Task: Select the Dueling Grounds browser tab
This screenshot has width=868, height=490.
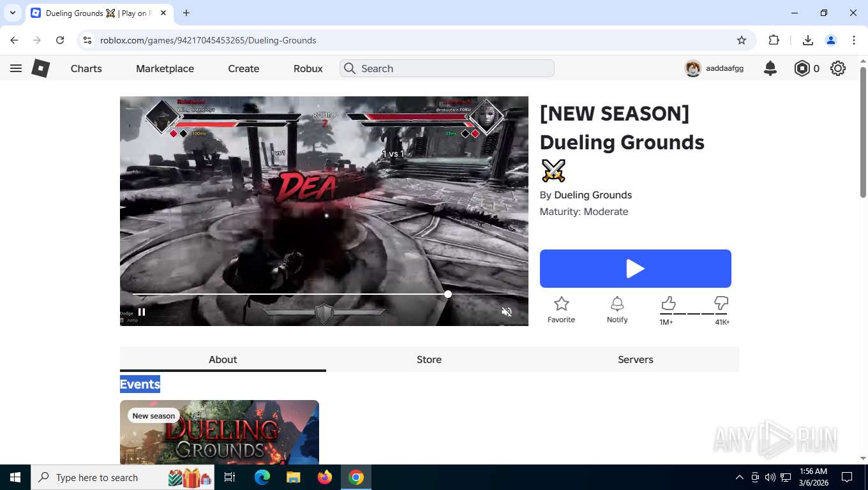Action: tap(99, 13)
